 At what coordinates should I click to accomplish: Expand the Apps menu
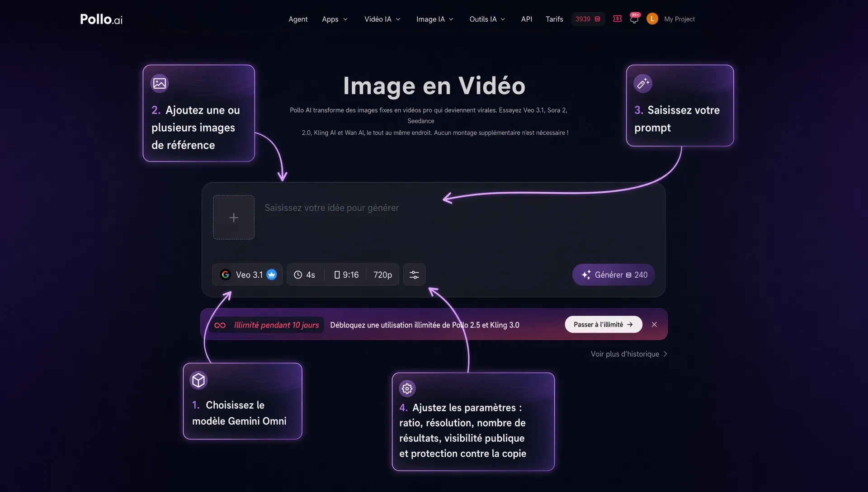[x=335, y=19]
